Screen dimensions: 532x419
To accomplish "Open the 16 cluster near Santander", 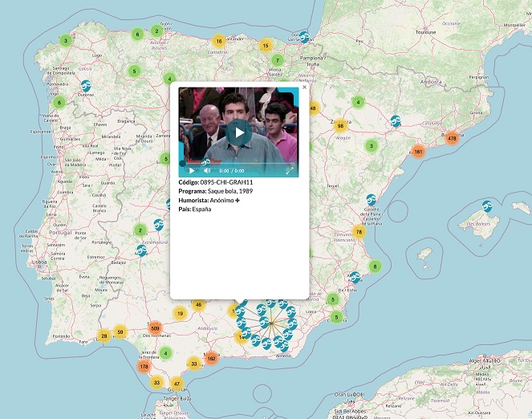I will tap(219, 41).
